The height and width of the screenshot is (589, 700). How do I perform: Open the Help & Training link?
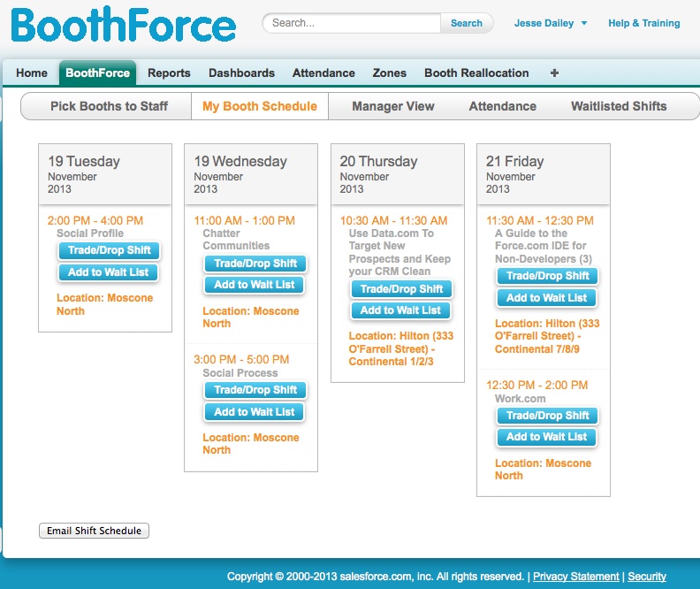[643, 24]
